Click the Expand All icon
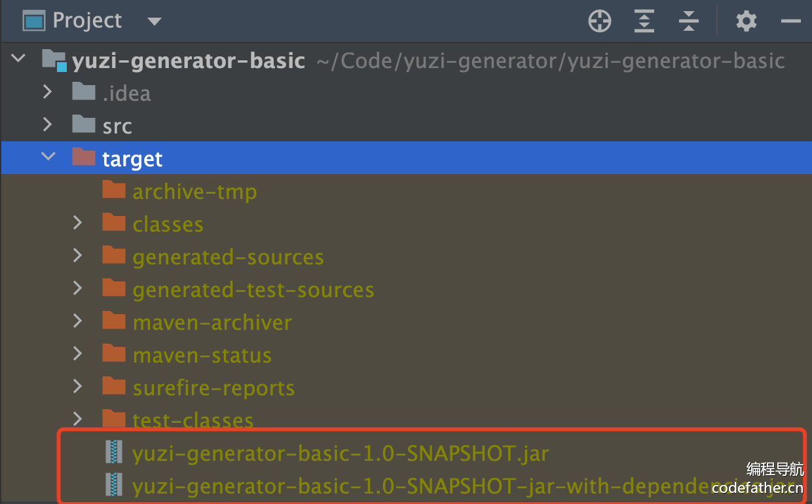812x504 pixels. click(x=644, y=22)
